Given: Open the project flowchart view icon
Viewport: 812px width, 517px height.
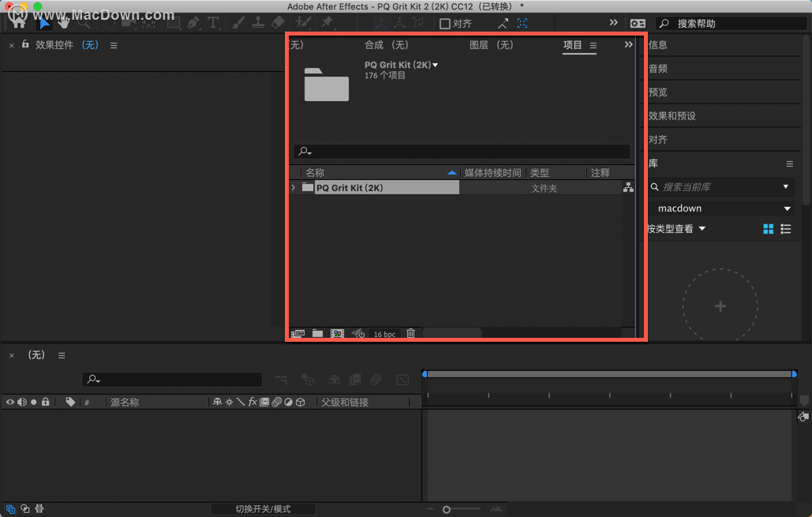Looking at the screenshot, I should [628, 188].
